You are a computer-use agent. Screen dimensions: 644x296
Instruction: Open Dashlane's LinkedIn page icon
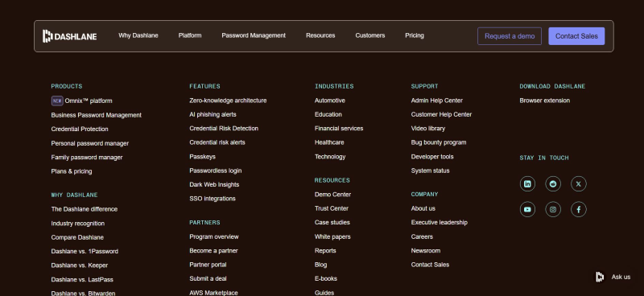pyautogui.click(x=527, y=184)
